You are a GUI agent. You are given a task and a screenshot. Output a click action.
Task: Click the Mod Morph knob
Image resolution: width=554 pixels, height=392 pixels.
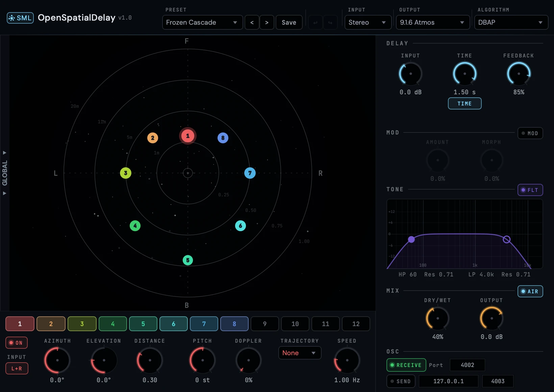click(x=492, y=160)
